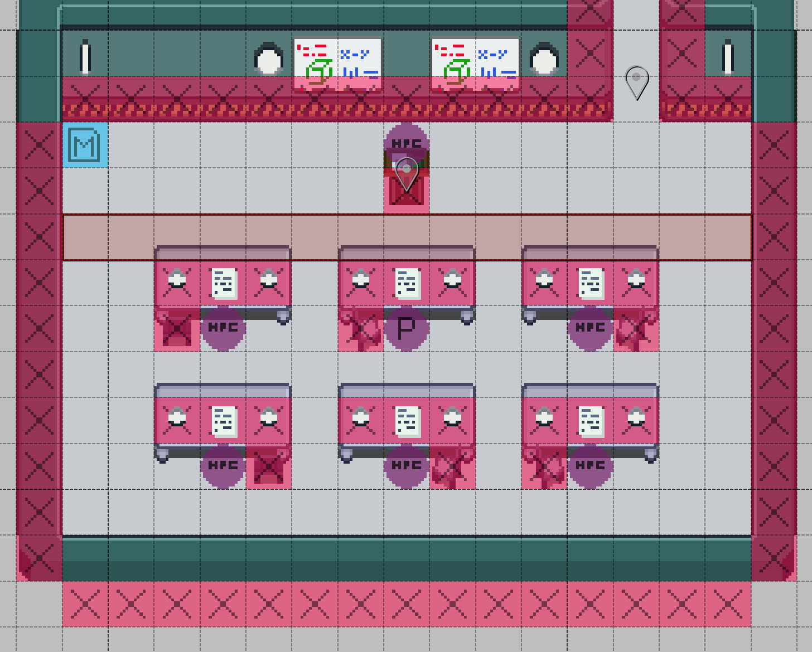Select the blue M tile marker
This screenshot has height=652, width=812.
point(85,145)
